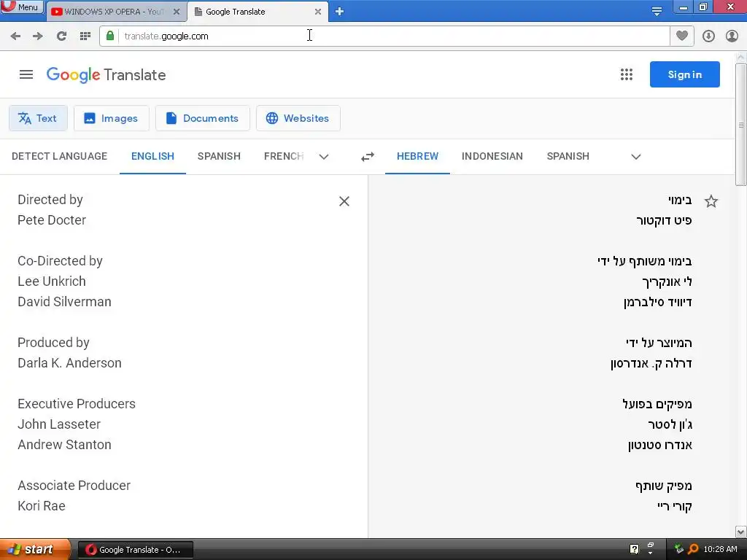
Task: Choose French as source language
Action: (x=284, y=156)
